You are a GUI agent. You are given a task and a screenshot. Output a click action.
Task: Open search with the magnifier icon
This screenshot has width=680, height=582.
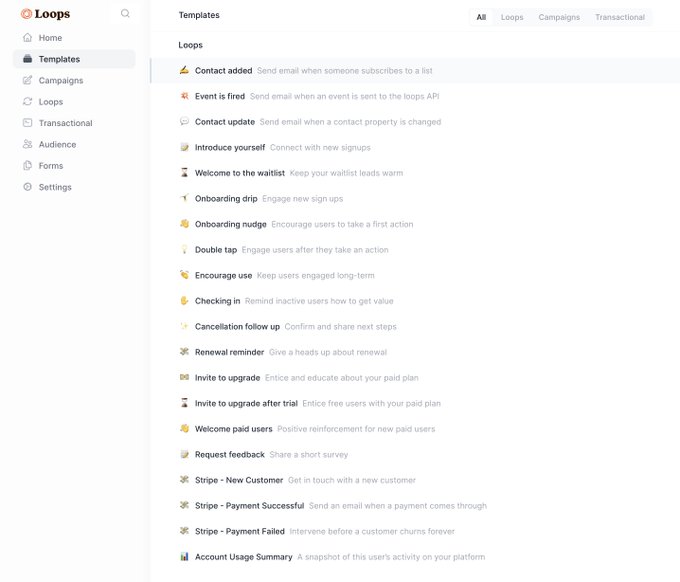pos(125,13)
